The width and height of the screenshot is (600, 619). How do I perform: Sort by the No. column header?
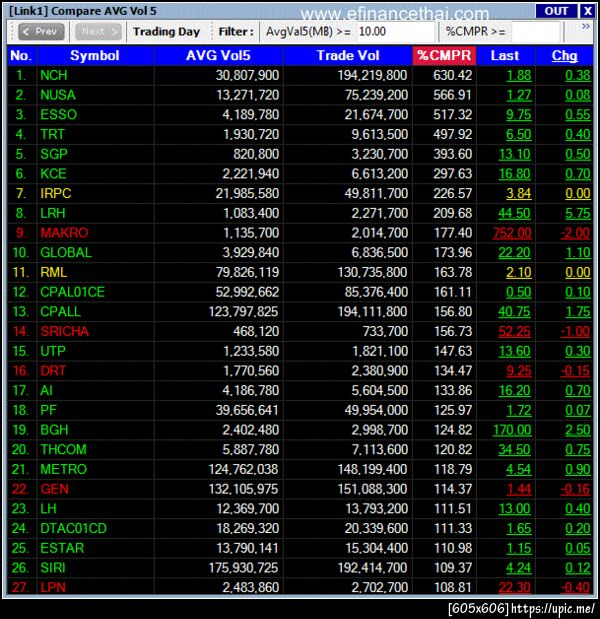(x=21, y=56)
